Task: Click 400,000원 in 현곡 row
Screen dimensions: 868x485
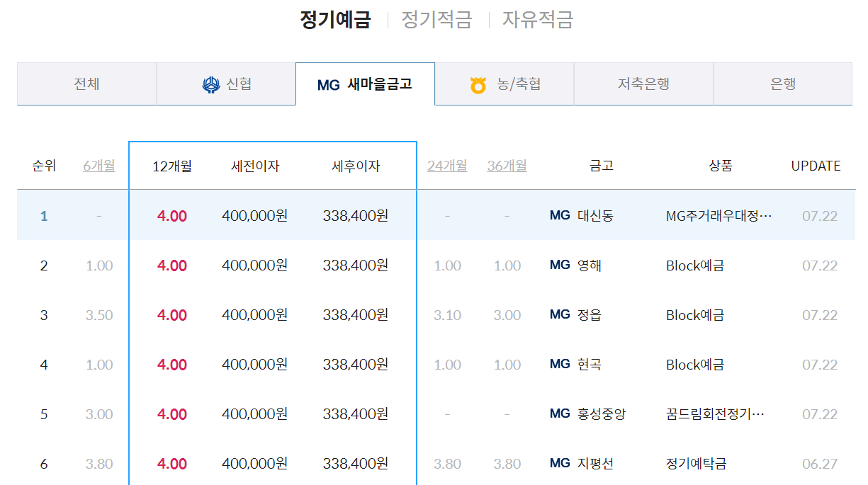Action: pos(254,365)
